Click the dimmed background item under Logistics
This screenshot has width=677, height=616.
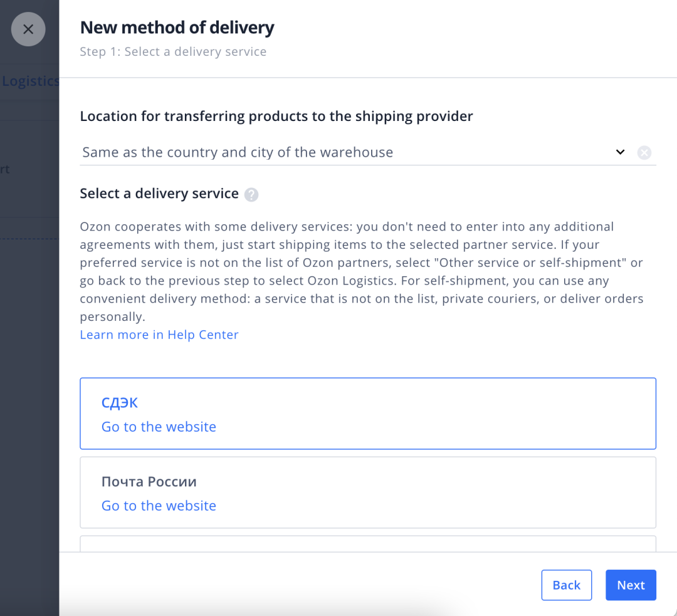tap(5, 169)
